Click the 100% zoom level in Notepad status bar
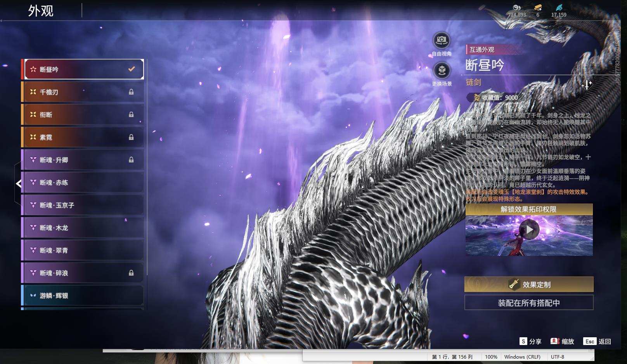 point(491,357)
